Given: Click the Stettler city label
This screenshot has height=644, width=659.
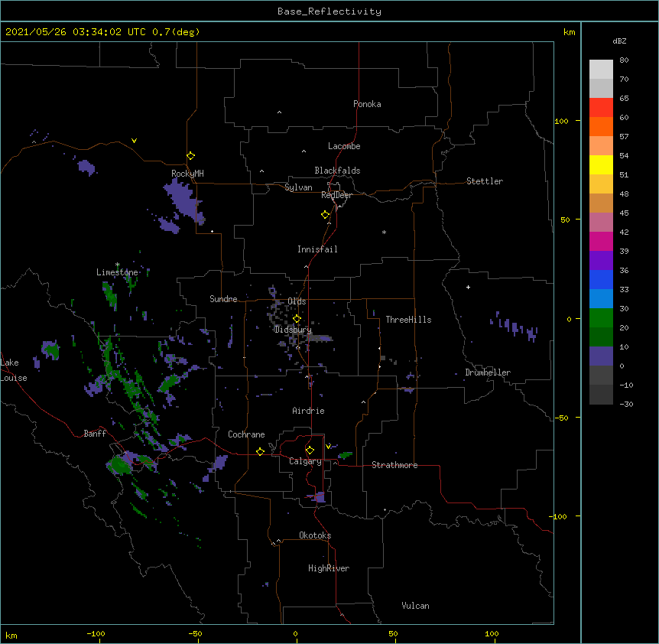Looking at the screenshot, I should 485,181.
